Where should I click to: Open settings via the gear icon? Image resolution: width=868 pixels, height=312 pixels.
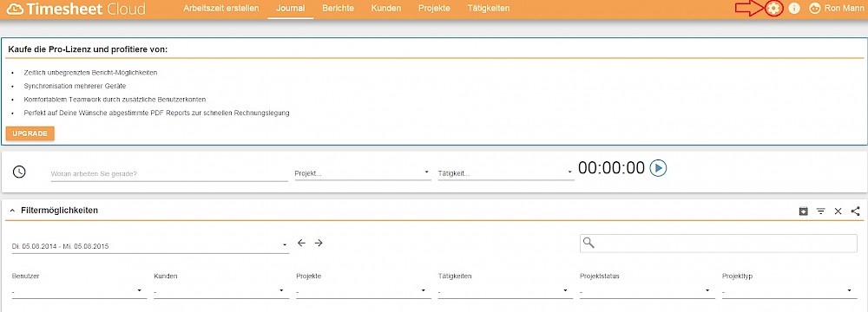[x=774, y=9]
